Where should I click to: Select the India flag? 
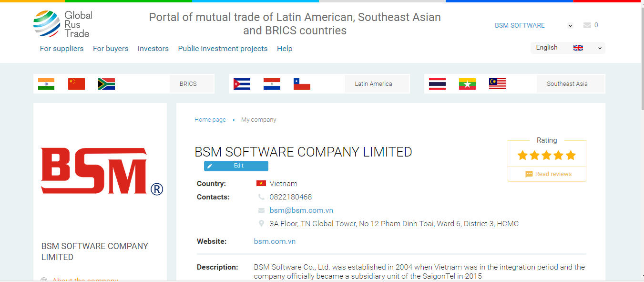tap(46, 84)
